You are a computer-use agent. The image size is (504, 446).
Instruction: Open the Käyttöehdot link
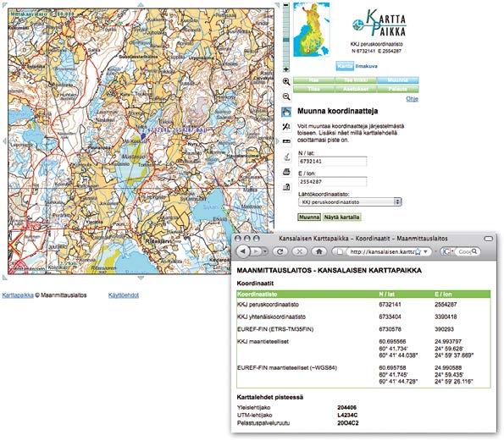point(124,295)
